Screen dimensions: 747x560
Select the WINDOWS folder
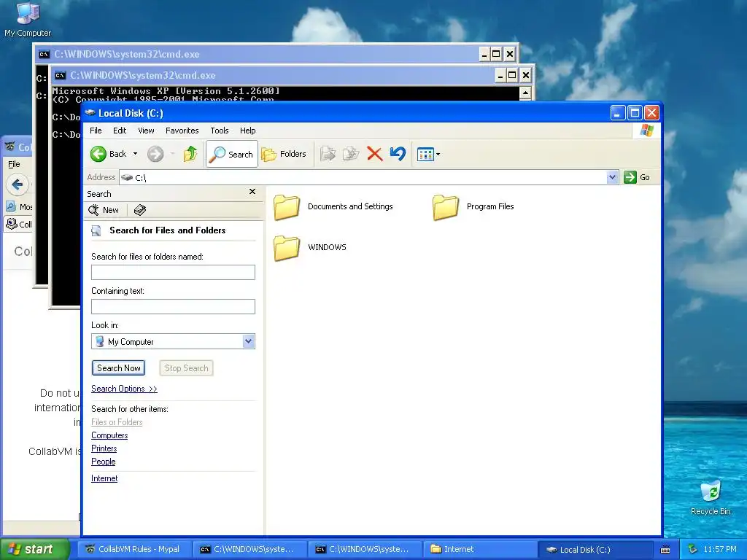tap(310, 248)
